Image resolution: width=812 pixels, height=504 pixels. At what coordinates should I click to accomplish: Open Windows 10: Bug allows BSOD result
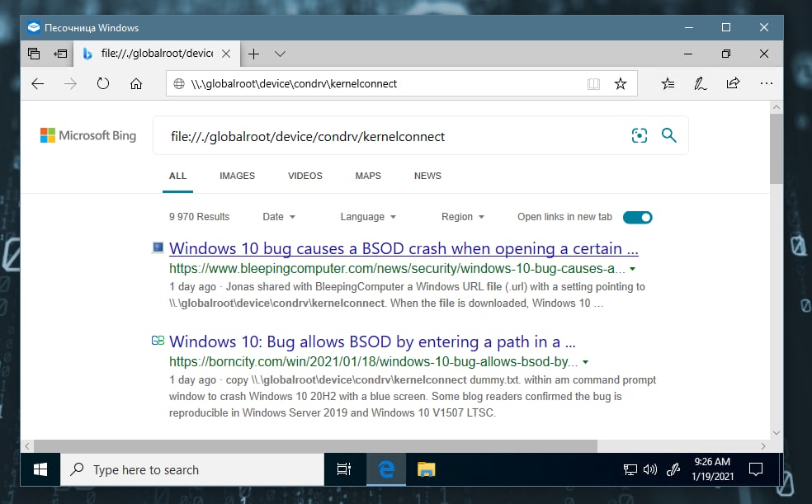pos(372,342)
